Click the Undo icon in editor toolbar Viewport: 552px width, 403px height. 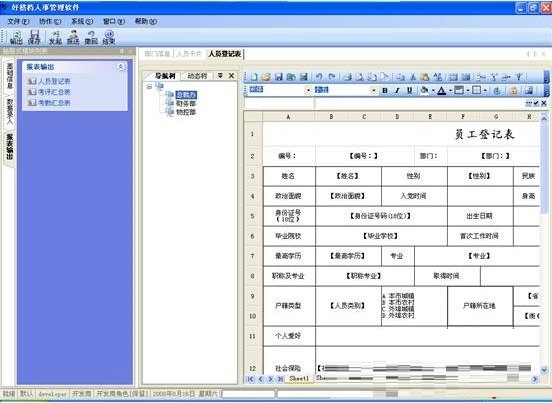click(x=319, y=77)
